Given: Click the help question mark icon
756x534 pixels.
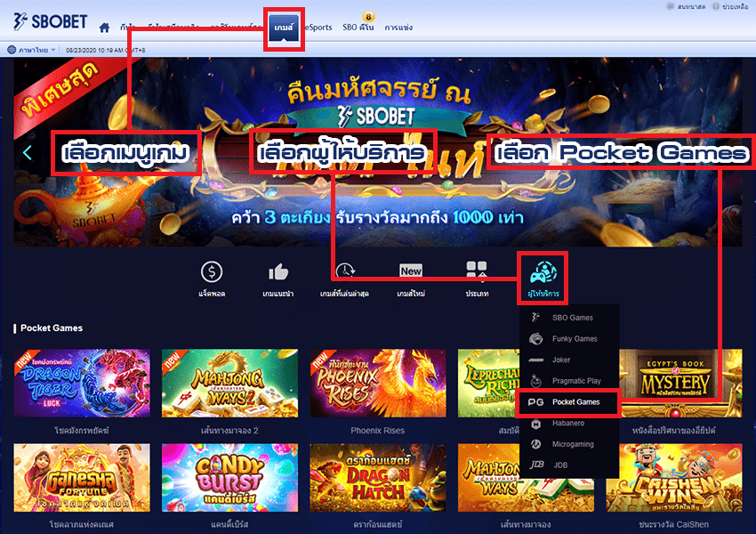Looking at the screenshot, I should (716, 6).
